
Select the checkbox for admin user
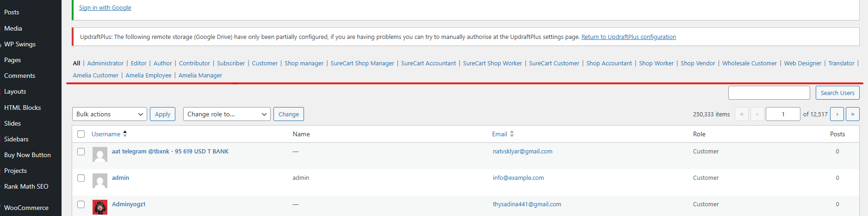point(81,178)
